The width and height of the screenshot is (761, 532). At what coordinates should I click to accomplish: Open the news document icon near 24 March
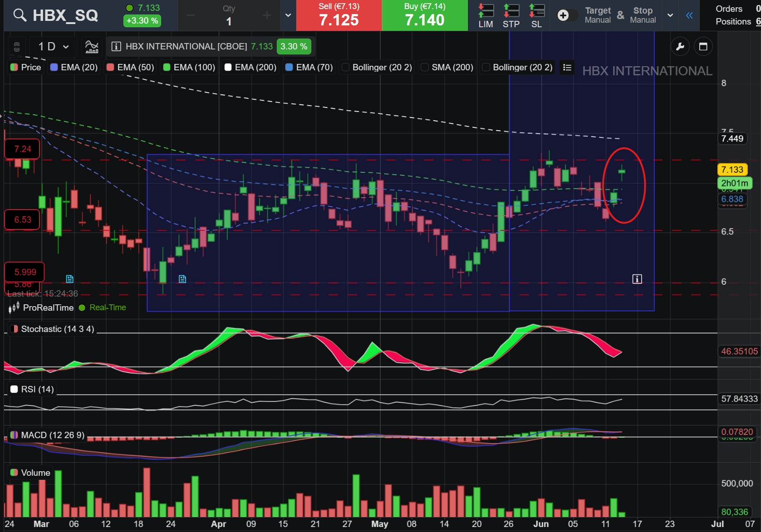coord(182,279)
